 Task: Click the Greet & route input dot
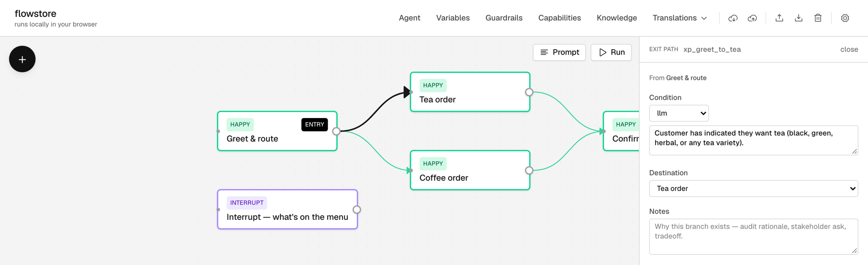pos(218,131)
